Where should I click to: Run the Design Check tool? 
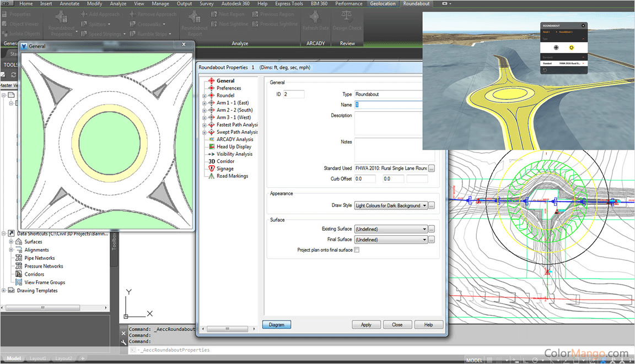[347, 20]
